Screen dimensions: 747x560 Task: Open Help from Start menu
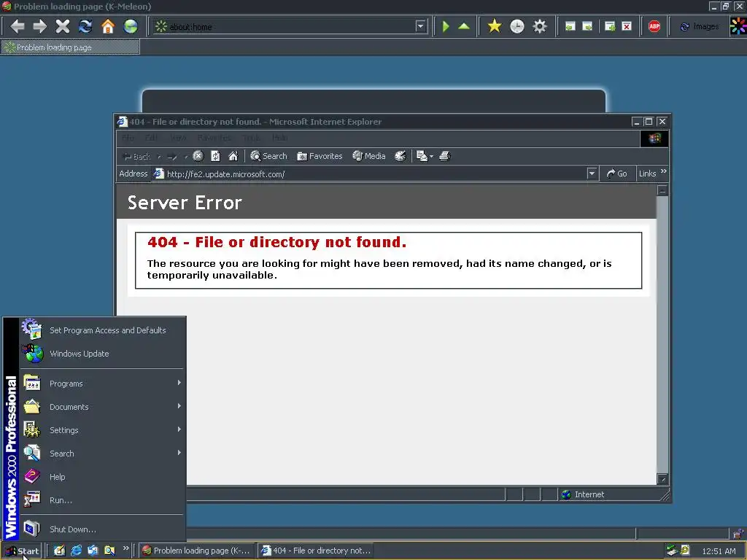[x=101, y=477]
